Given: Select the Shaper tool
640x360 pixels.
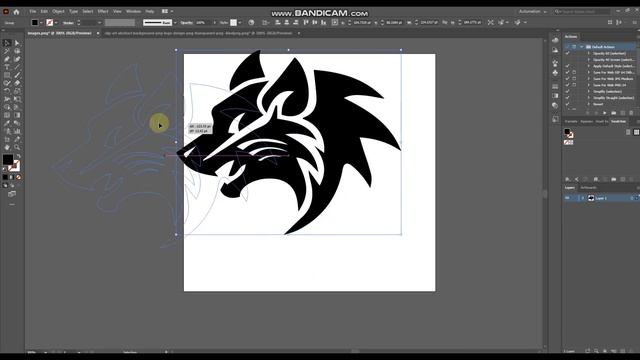Looking at the screenshot, I should (x=7, y=83).
